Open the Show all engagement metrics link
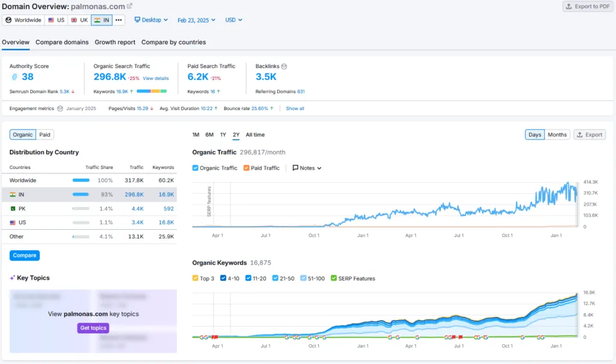Image resolution: width=616 pixels, height=364 pixels. pos(295,108)
